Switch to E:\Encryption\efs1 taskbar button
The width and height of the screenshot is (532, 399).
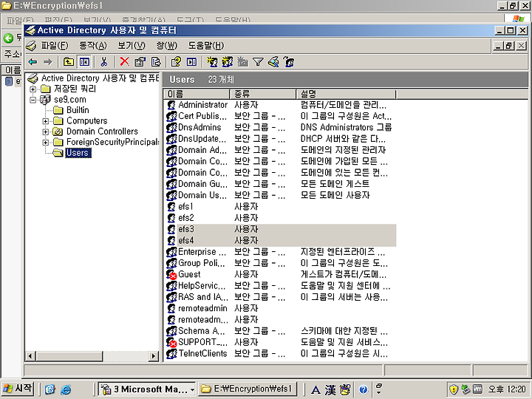click(248, 389)
